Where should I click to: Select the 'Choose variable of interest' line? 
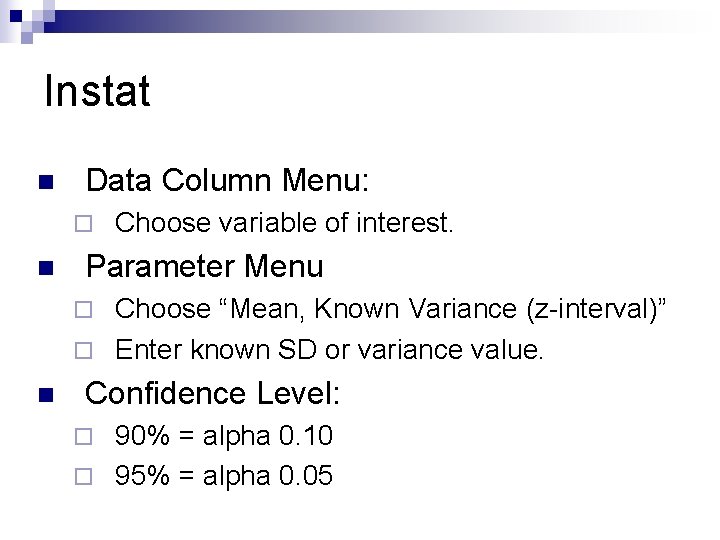[x=284, y=223]
